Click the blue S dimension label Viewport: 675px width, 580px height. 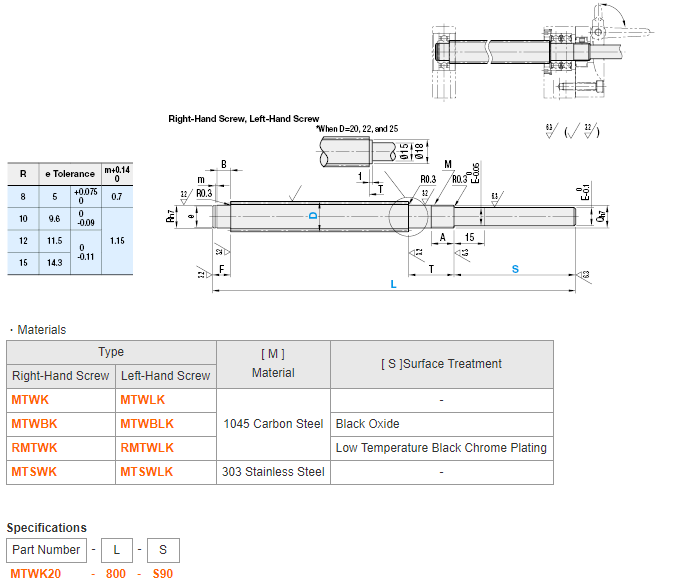(515, 270)
